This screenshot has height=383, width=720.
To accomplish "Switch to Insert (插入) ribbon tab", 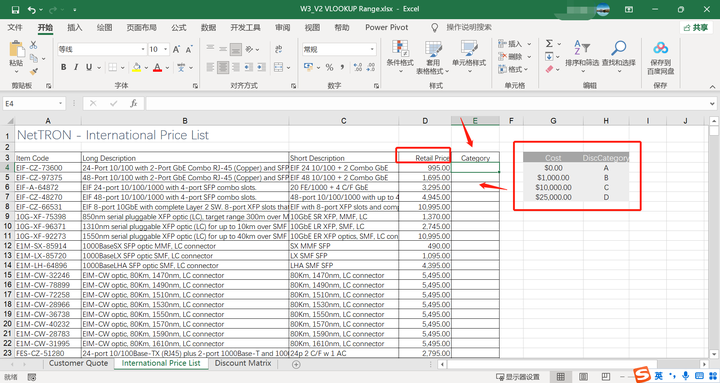I will click(x=74, y=28).
